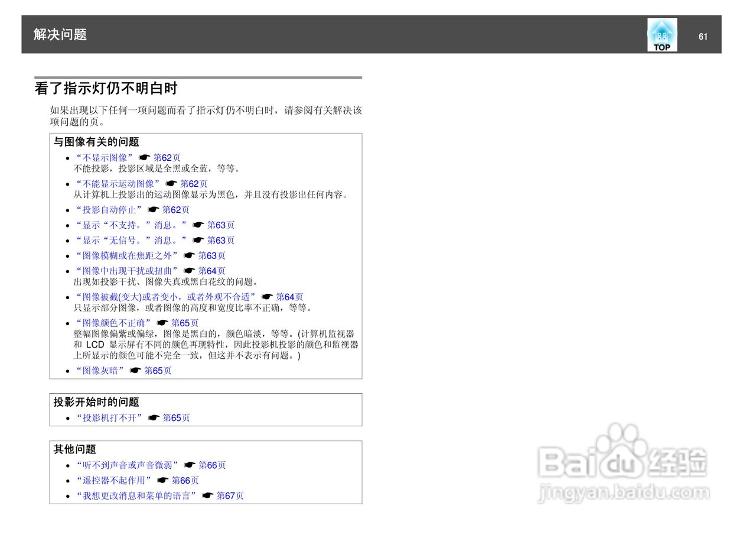Click pointing-hand icon beside “我想更改消息和菜单的语言”
The width and height of the screenshot is (756, 535).
[x=208, y=496]
